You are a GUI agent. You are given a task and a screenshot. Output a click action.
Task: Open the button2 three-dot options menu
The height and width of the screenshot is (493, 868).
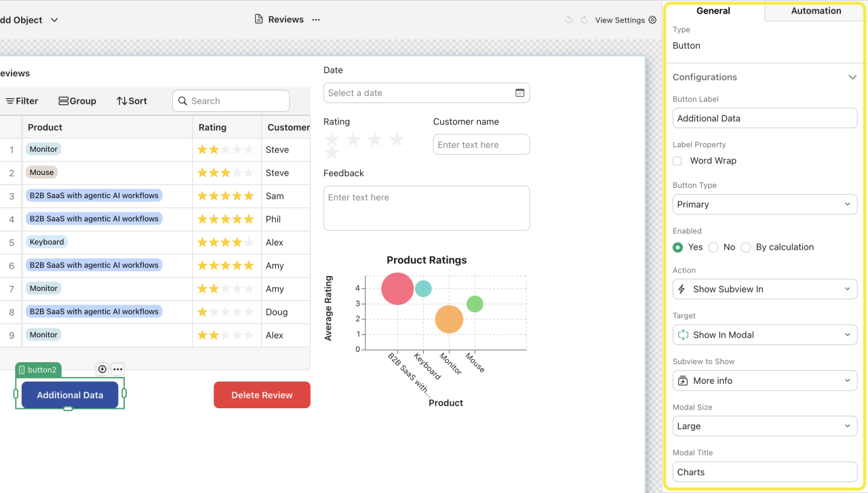(x=118, y=370)
